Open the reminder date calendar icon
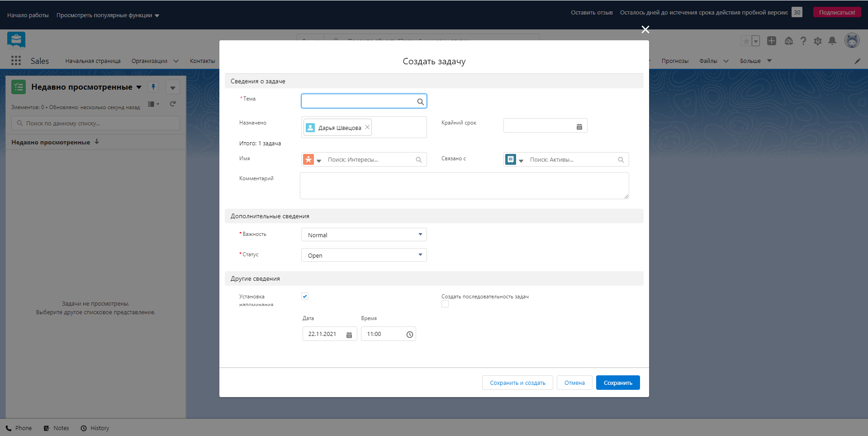The width and height of the screenshot is (868, 436). pyautogui.click(x=349, y=335)
